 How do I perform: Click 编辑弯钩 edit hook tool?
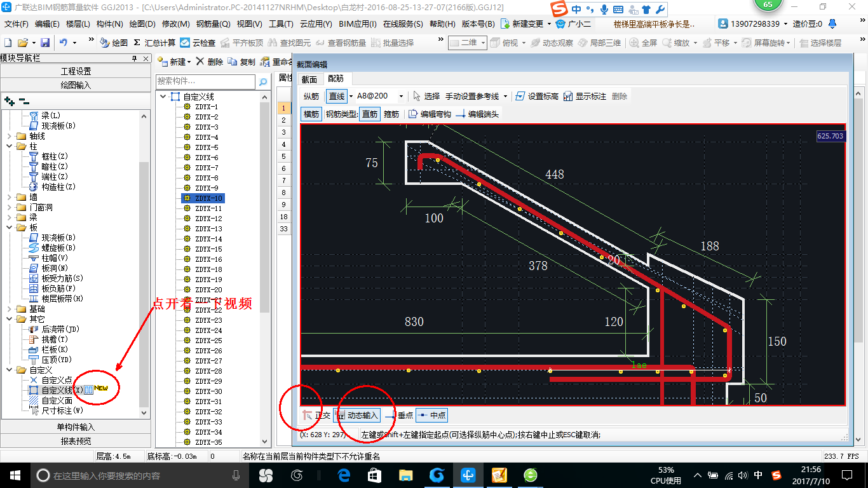[x=430, y=114]
